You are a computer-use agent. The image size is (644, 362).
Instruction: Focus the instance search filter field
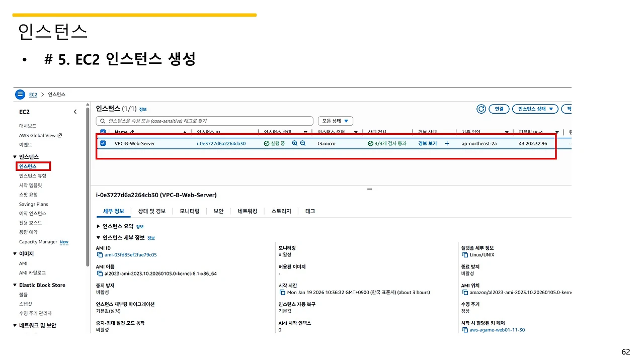204,121
